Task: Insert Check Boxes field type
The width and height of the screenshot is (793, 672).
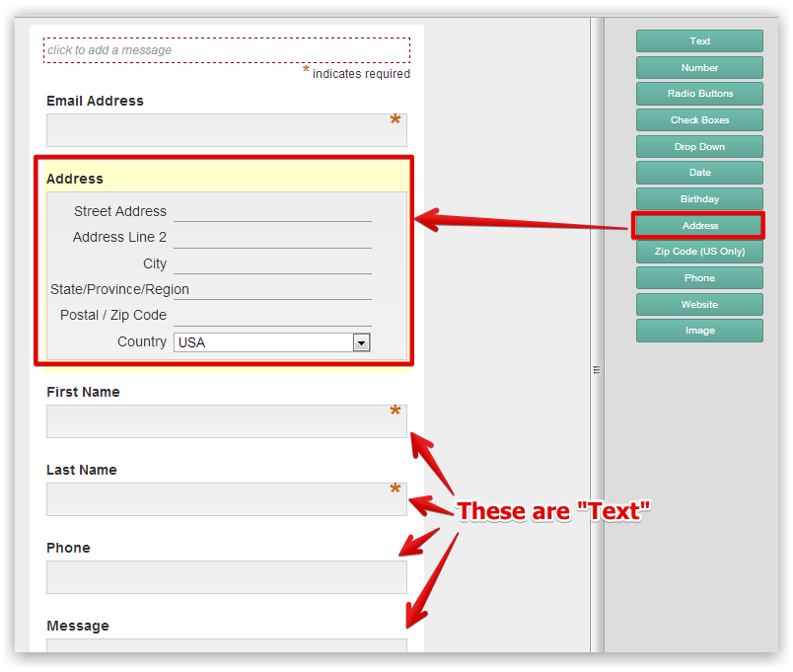Action: point(699,120)
